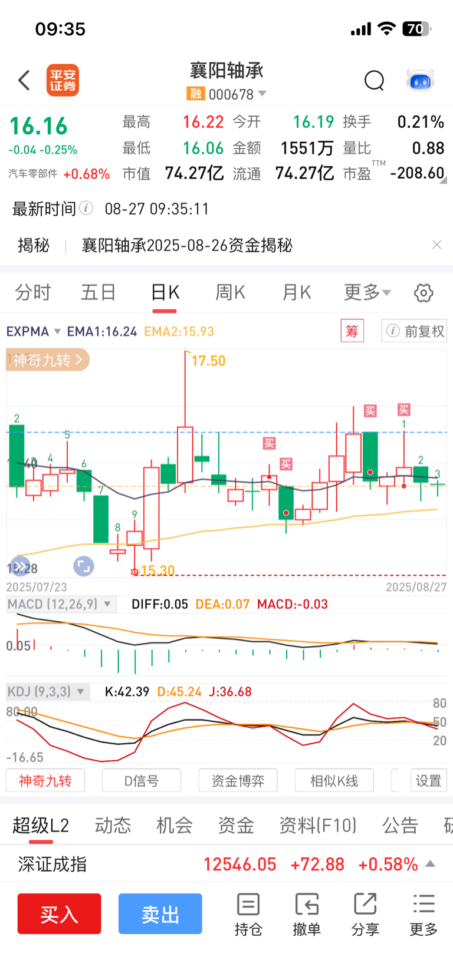Open the 前复权 adjustment selector
The image size is (453, 980).
[x=414, y=331]
